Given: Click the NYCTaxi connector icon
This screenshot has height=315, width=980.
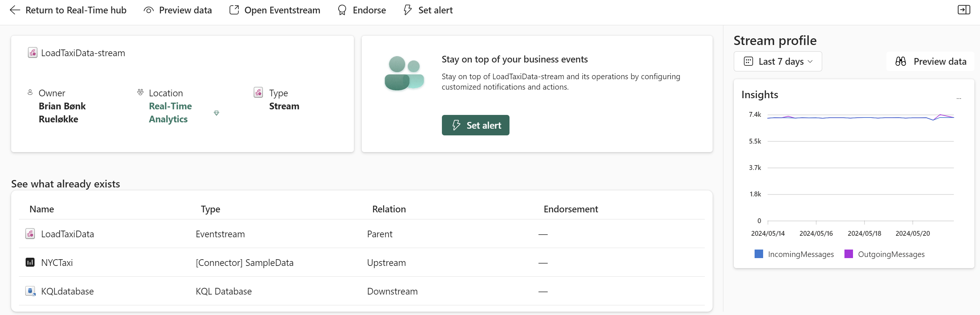Looking at the screenshot, I should 30,263.
